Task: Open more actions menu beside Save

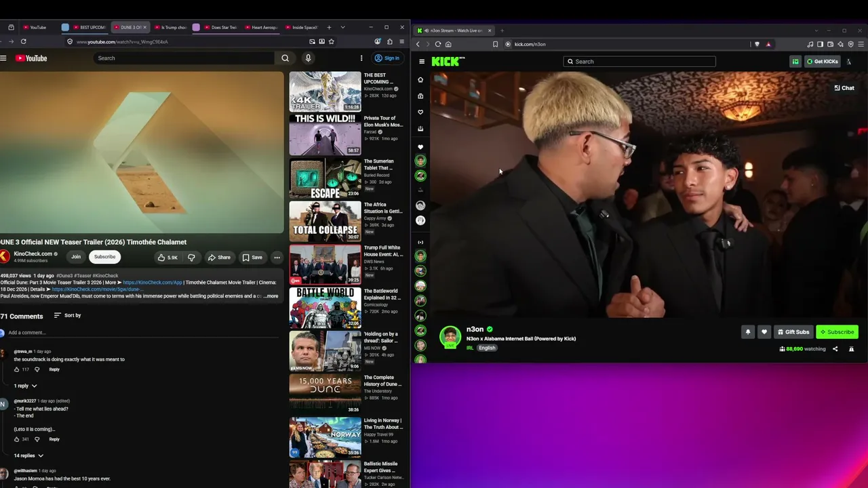Action: [277, 258]
